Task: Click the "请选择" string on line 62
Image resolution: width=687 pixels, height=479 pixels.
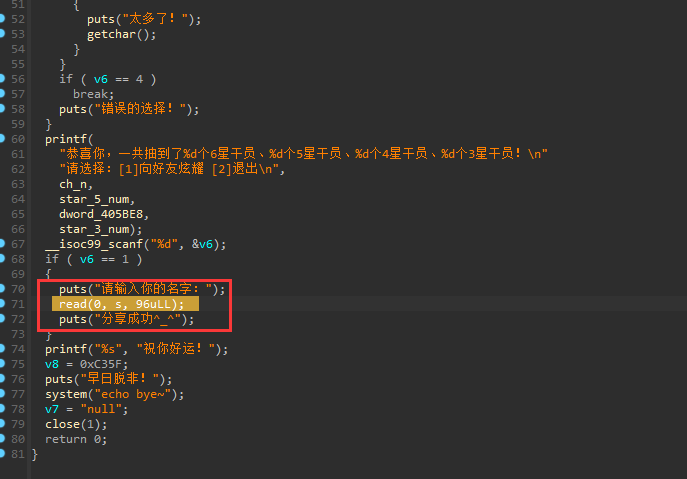Action: tap(172, 169)
